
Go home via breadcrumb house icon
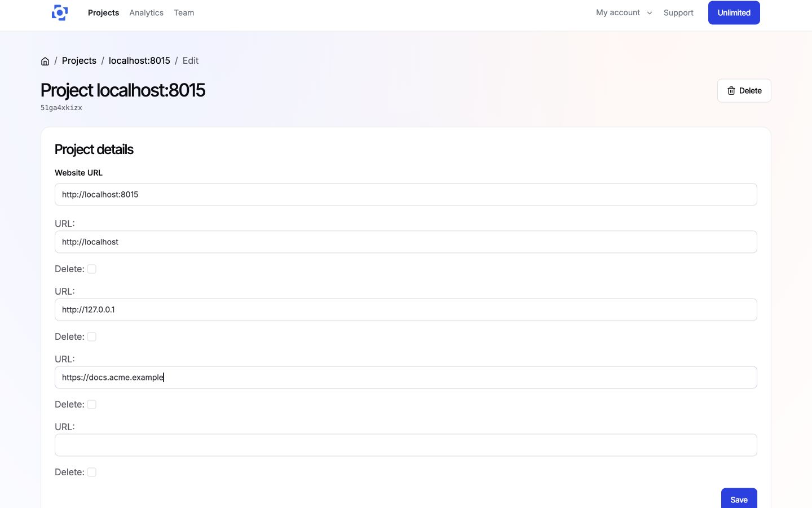point(45,61)
